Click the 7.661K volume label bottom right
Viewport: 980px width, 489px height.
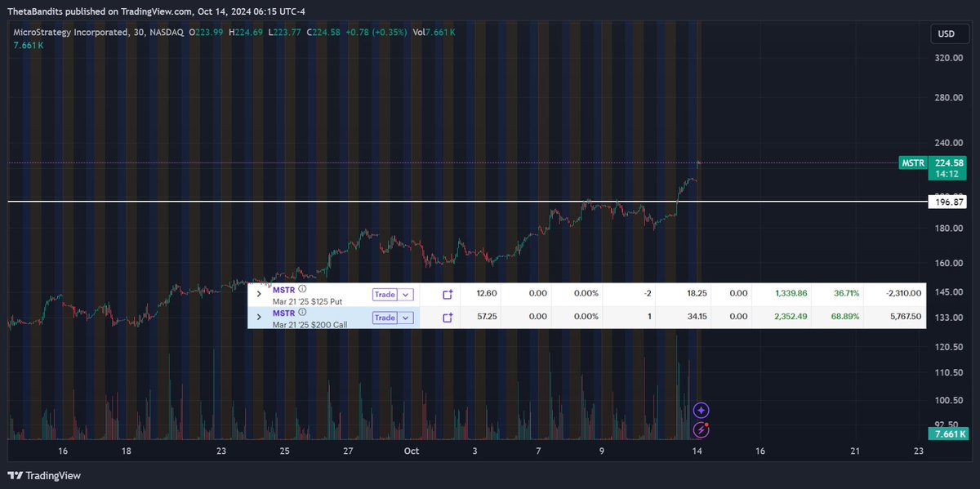click(x=948, y=434)
